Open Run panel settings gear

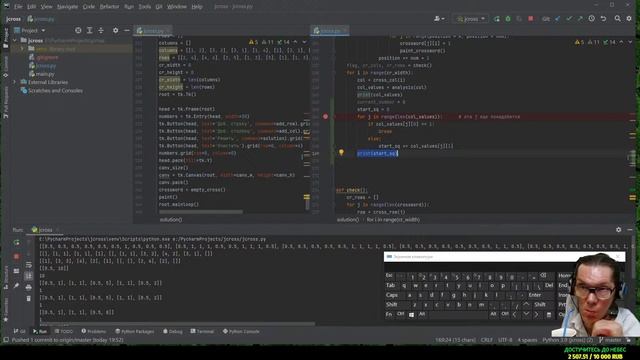[x=618, y=230]
